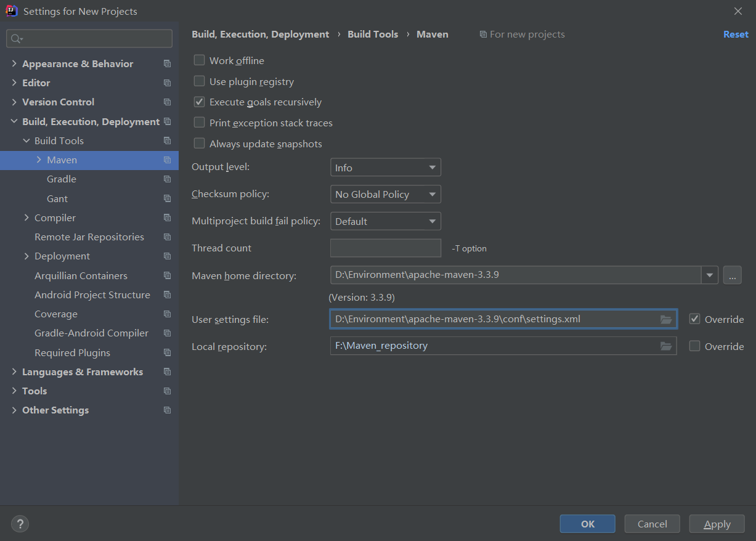The height and width of the screenshot is (541, 756).
Task: Expand the Appearance & Behavior node
Action: (14, 63)
